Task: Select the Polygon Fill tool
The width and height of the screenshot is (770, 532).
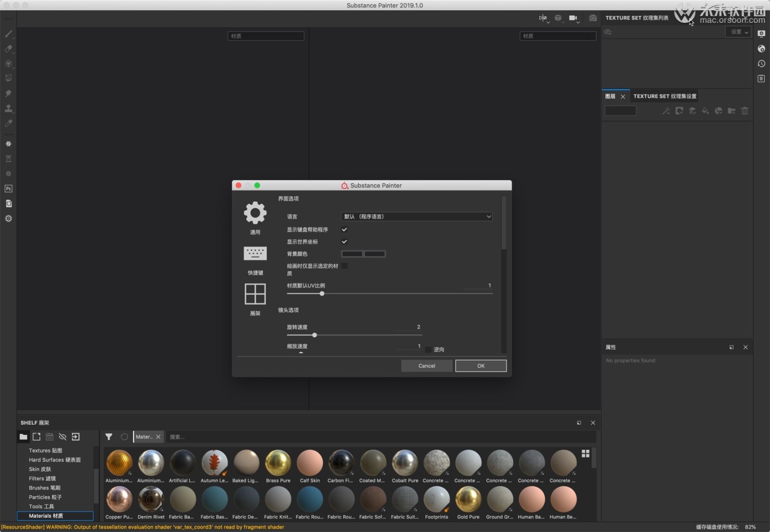Action: point(8,79)
